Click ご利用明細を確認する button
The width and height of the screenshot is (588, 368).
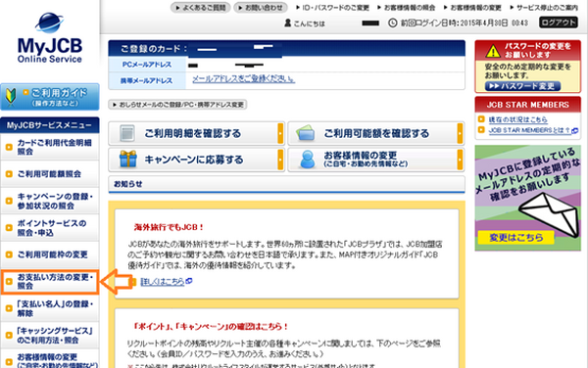[x=196, y=133]
